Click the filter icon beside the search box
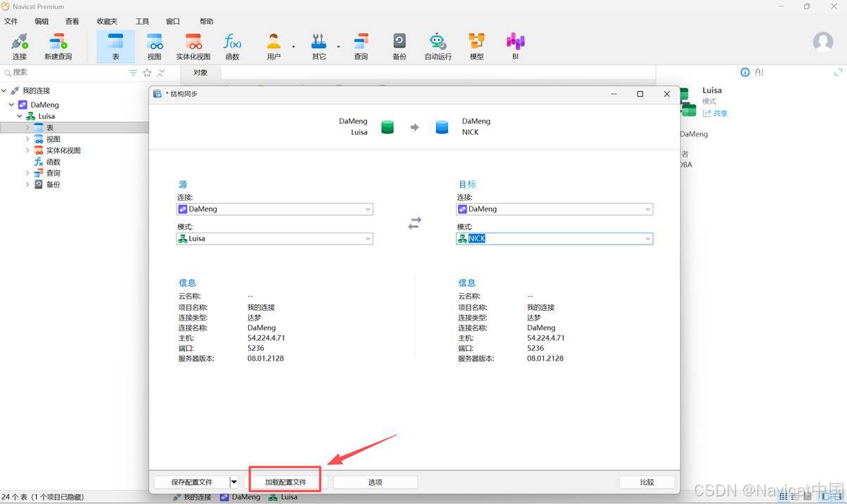Image resolution: width=847 pixels, height=504 pixels. click(x=134, y=72)
